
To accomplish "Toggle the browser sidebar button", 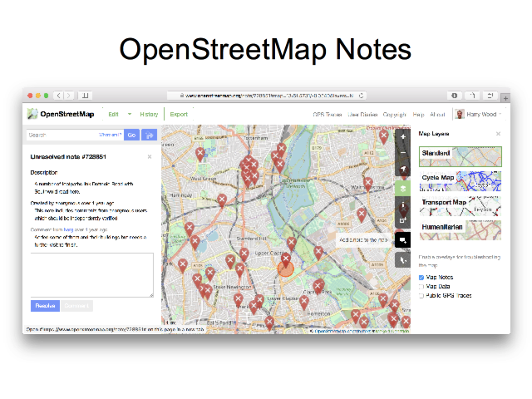I will (x=85, y=96).
